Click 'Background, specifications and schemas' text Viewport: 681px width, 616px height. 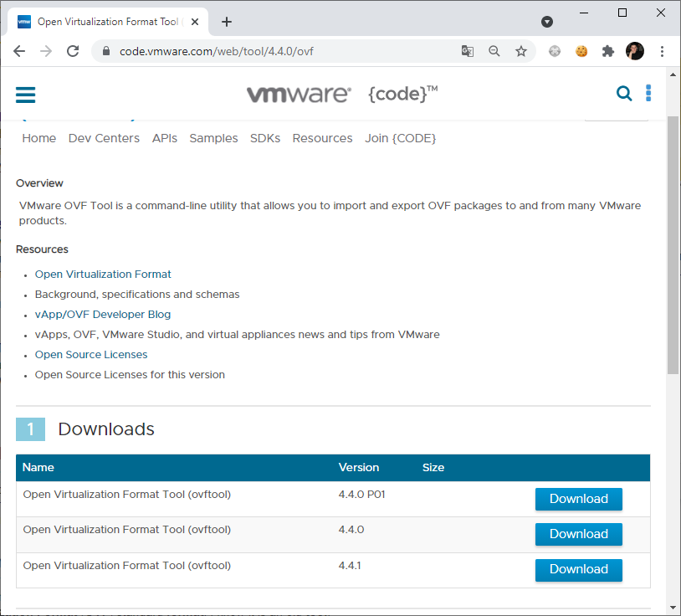pos(137,294)
